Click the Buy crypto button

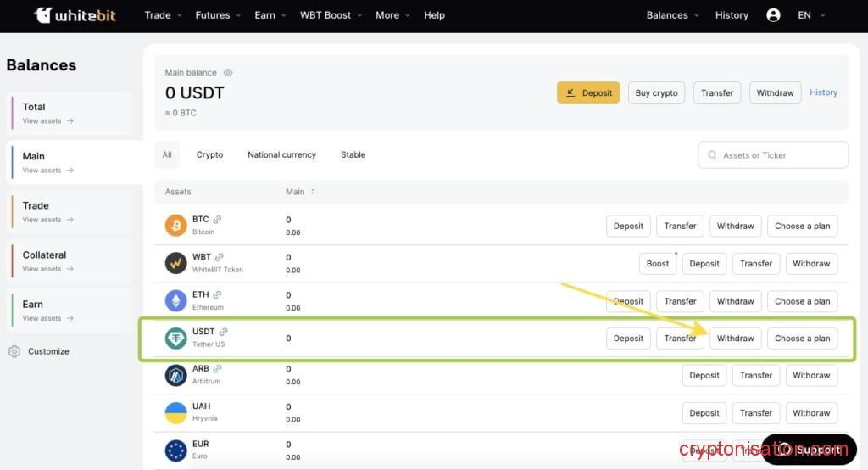(657, 92)
